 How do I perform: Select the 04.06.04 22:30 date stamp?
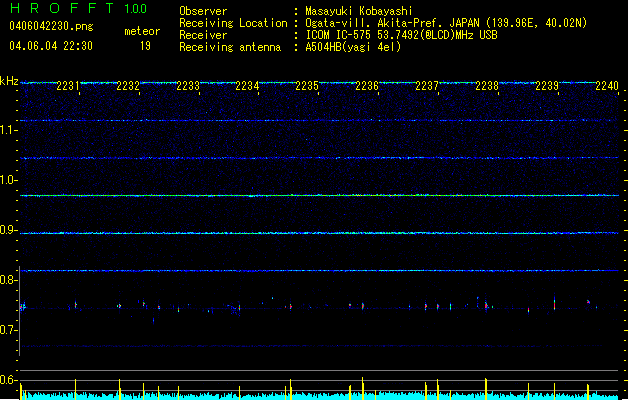pos(50,46)
